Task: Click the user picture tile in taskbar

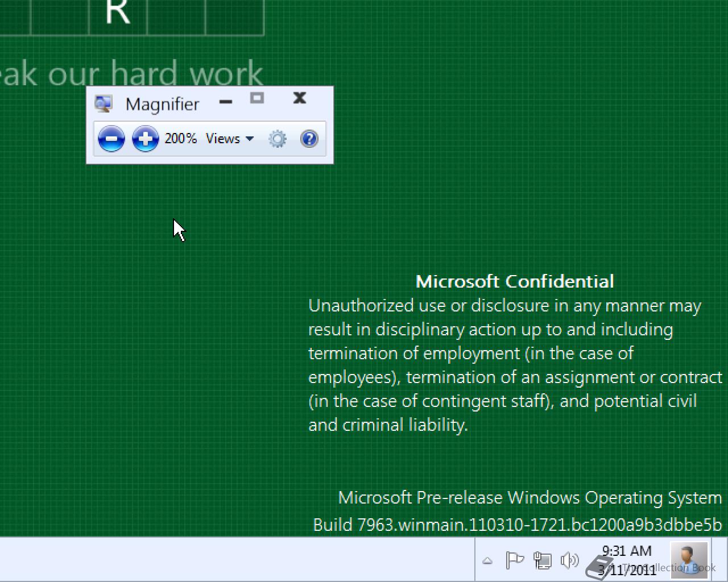Action: 689,560
